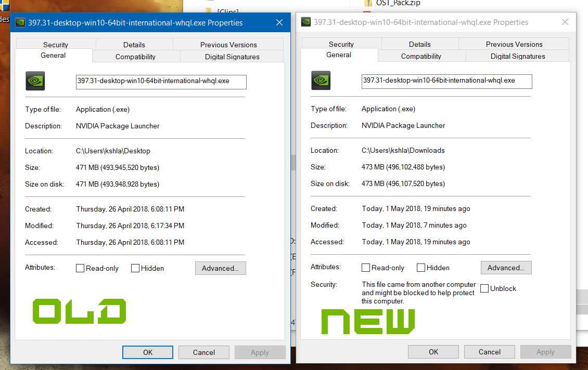Click NVIDIA Package Launcher description in left window
This screenshot has width=588, height=370.
[x=118, y=126]
